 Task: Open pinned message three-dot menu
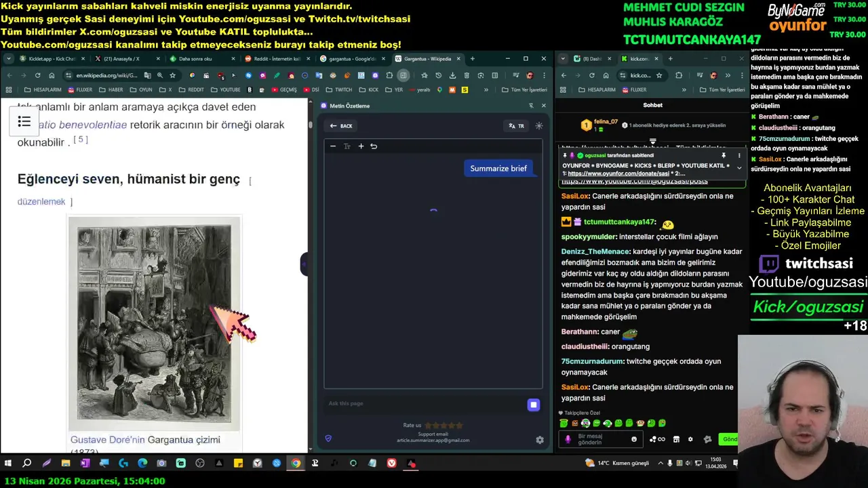pos(739,155)
